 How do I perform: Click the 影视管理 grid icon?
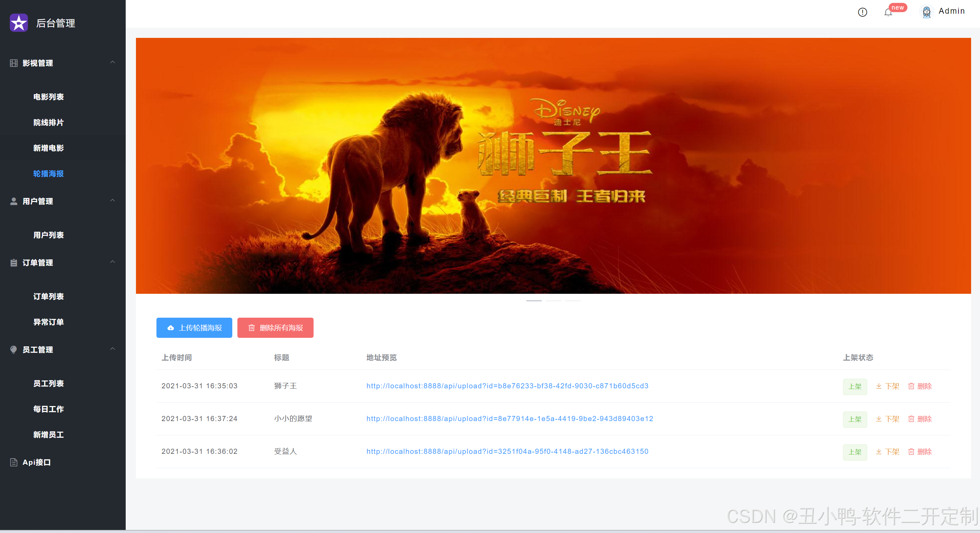[x=14, y=63]
